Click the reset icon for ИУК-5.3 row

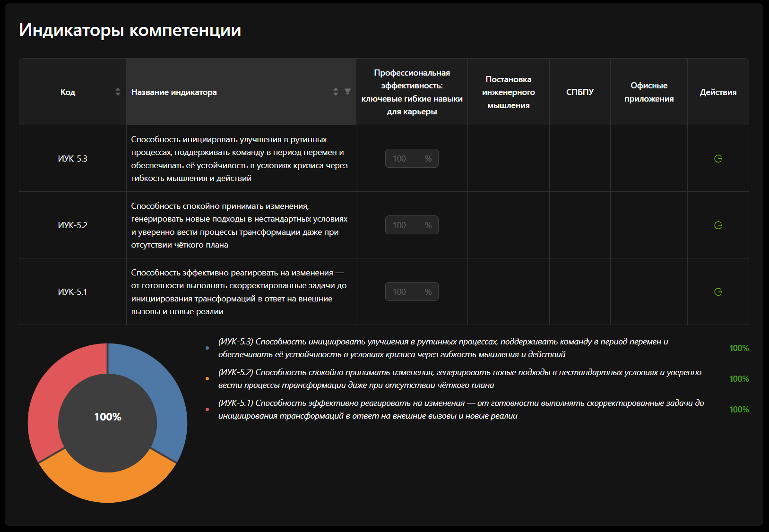click(x=718, y=159)
